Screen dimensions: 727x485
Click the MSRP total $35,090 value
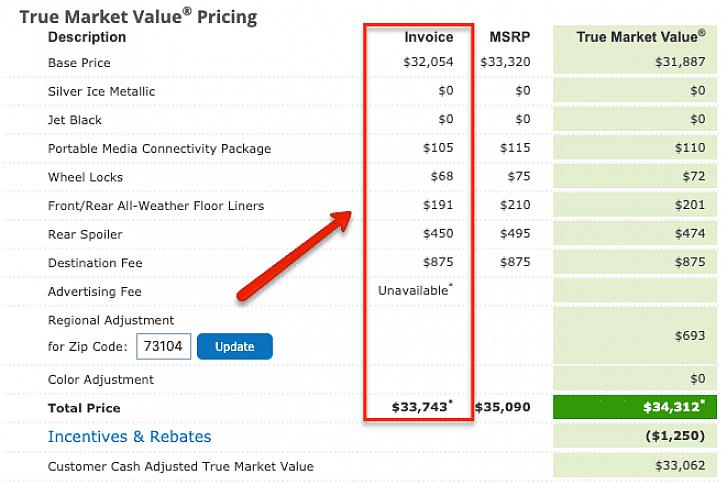click(502, 407)
